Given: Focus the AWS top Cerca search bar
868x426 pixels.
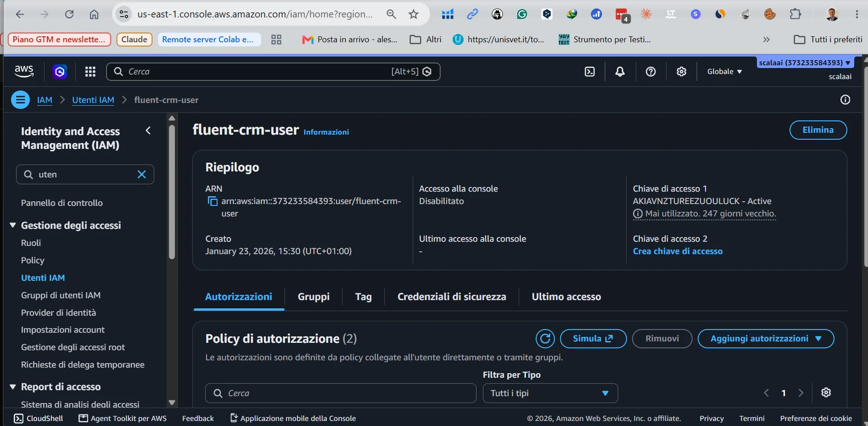Looking at the screenshot, I should (273, 72).
